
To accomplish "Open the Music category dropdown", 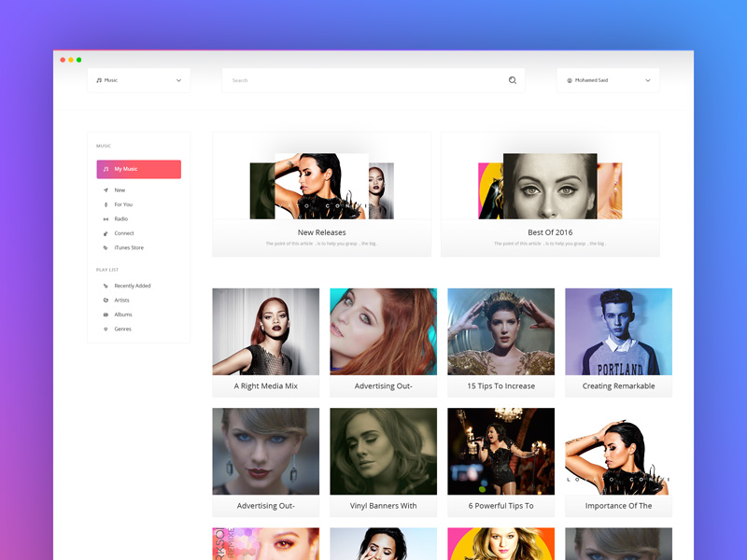I will click(x=138, y=80).
